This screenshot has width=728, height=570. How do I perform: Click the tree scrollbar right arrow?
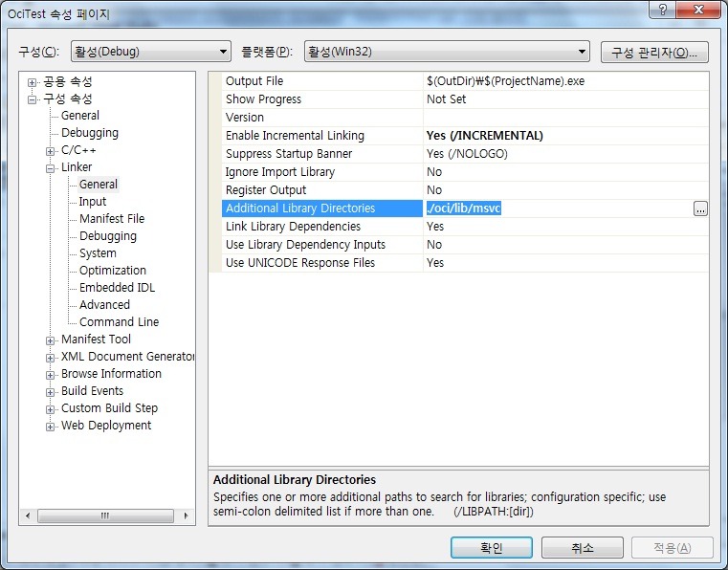188,516
